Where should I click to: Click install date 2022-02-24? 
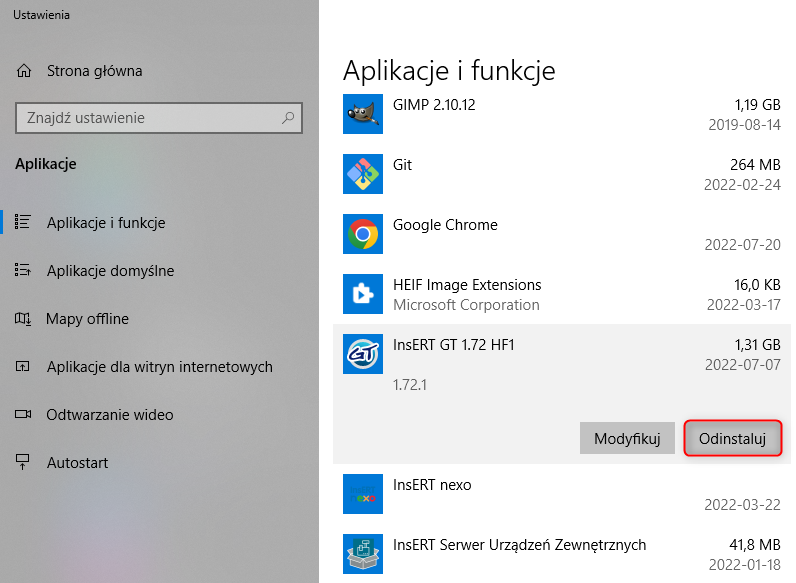click(x=742, y=184)
